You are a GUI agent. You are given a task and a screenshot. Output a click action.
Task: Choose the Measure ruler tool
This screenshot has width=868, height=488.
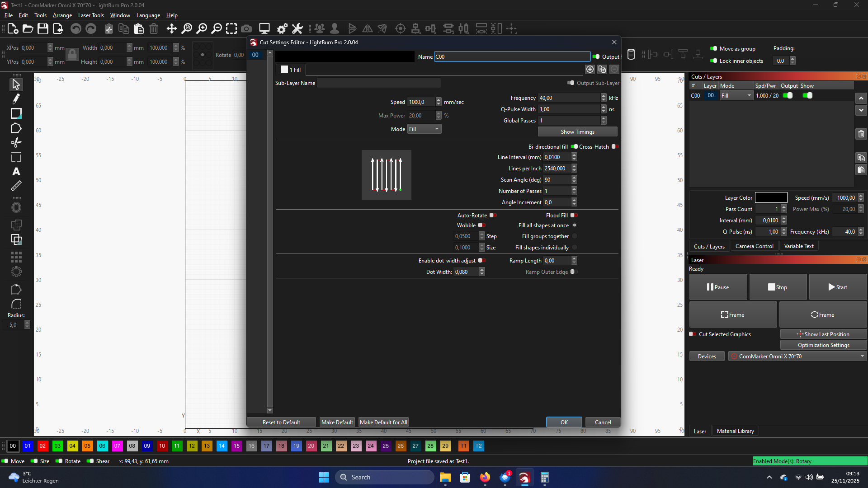[x=16, y=186]
